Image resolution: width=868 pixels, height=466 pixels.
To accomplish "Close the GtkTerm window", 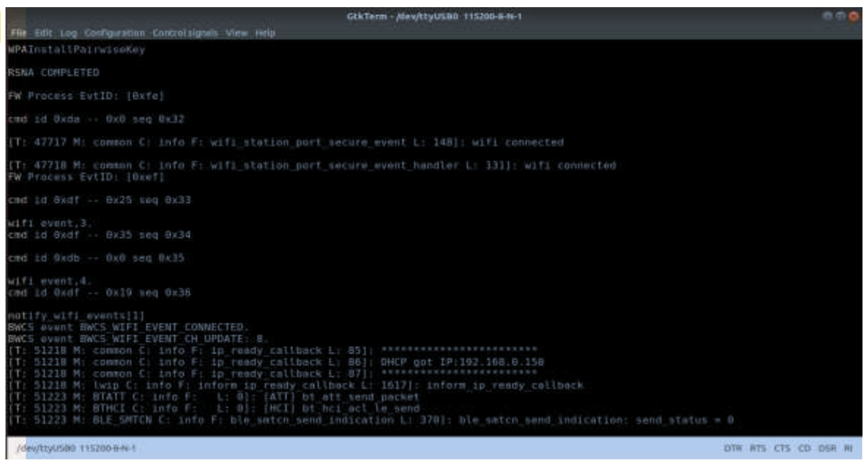I will coord(854,16).
